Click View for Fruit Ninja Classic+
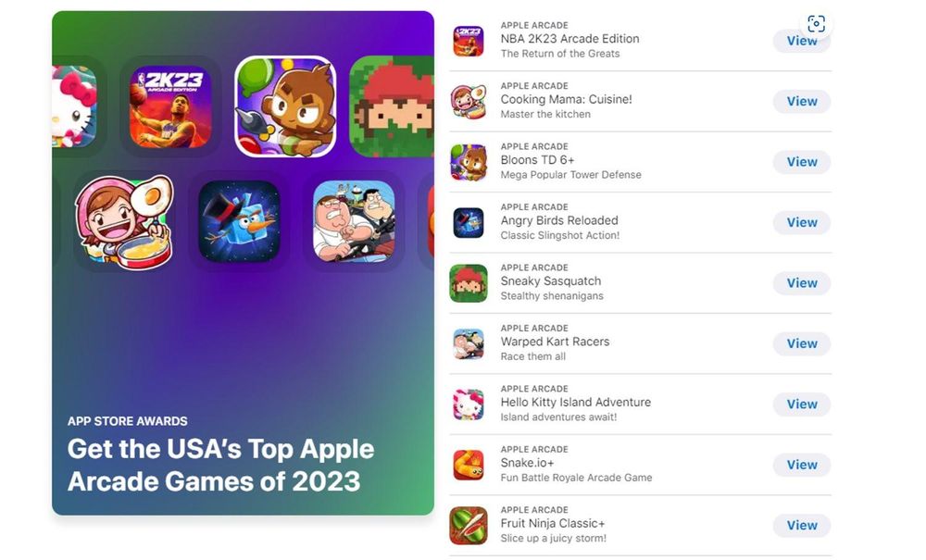This screenshot has height=560, width=926. point(802,525)
